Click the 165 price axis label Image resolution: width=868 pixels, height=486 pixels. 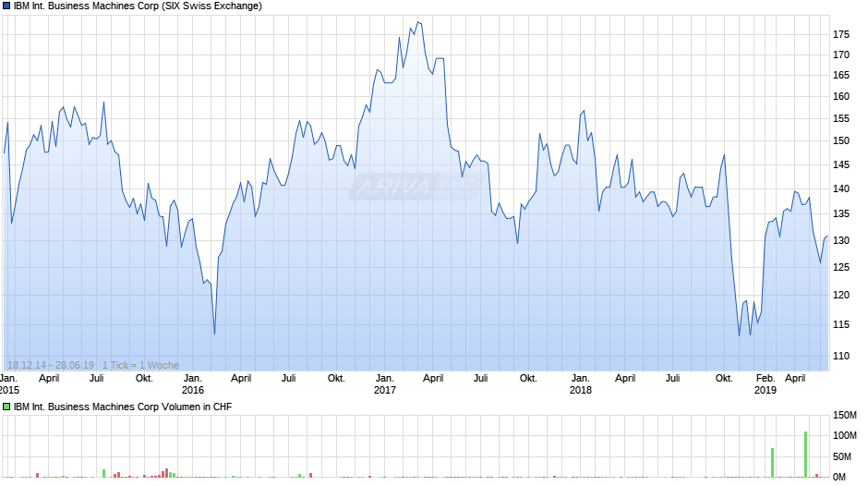tap(841, 76)
